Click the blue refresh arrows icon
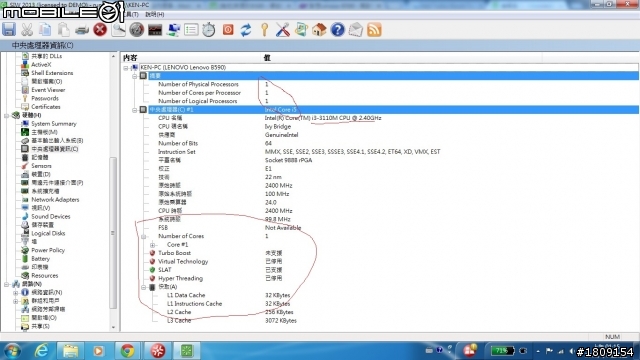Screen dimensions: 640x360 tap(246, 30)
